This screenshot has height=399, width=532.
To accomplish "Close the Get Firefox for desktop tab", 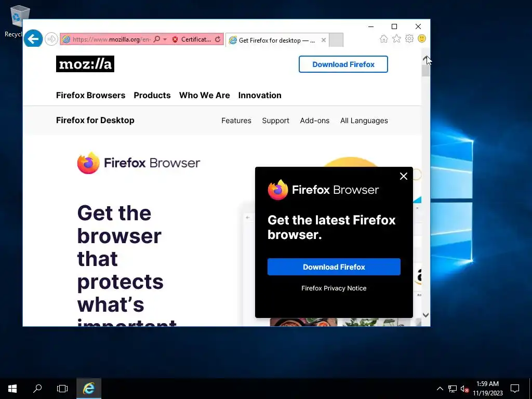I will (324, 40).
